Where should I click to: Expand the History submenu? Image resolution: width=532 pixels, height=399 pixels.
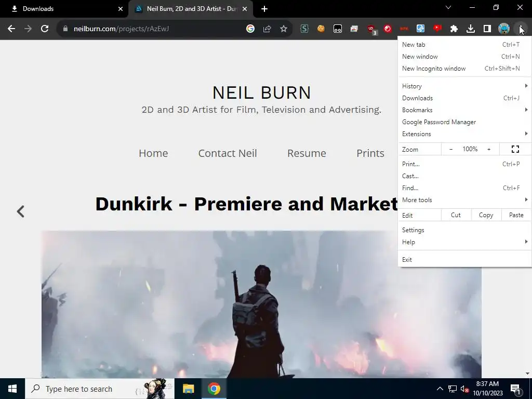(x=464, y=86)
